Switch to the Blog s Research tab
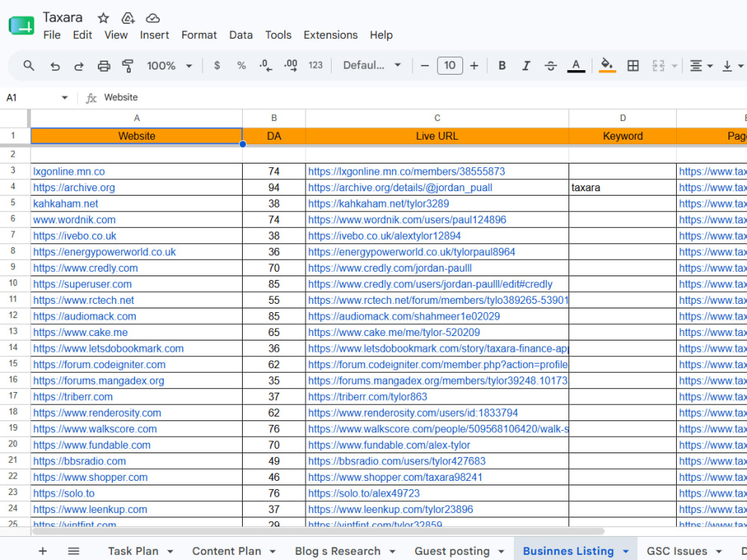Screen dimensions: 747x560 pyautogui.click(x=338, y=551)
